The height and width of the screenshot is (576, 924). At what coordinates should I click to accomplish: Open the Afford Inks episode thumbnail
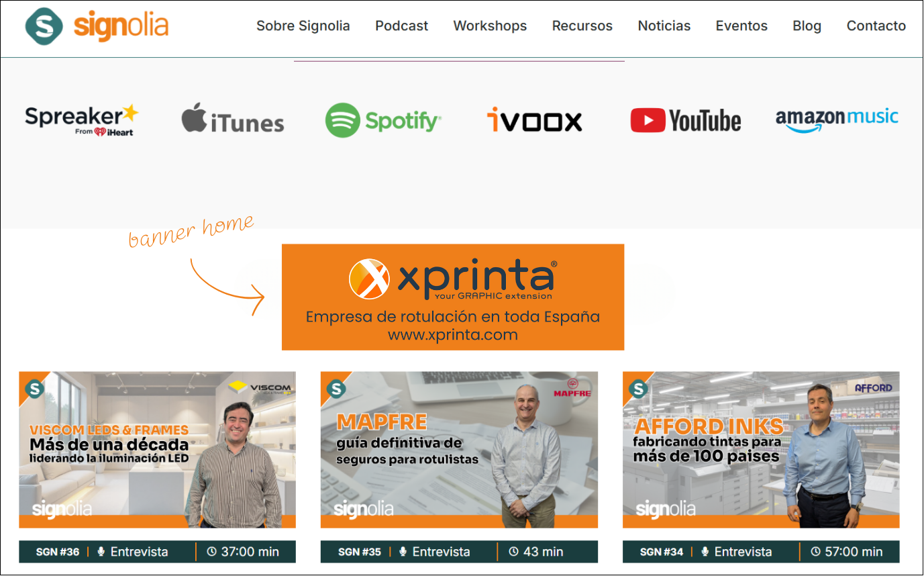pos(761,450)
